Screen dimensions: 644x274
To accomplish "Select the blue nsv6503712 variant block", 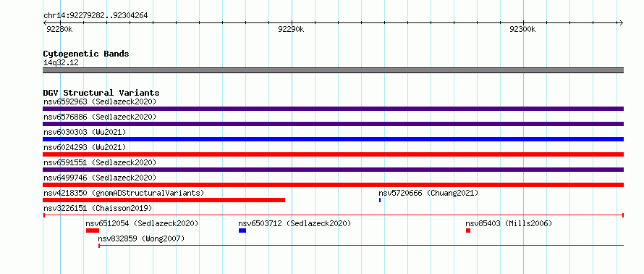I will coord(242,231).
